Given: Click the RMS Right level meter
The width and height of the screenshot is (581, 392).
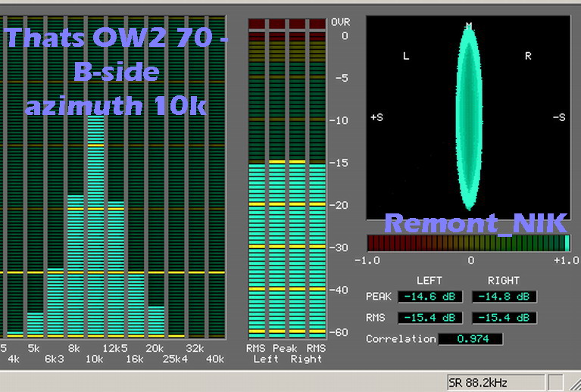Looking at the screenshot, I should pos(316,250).
